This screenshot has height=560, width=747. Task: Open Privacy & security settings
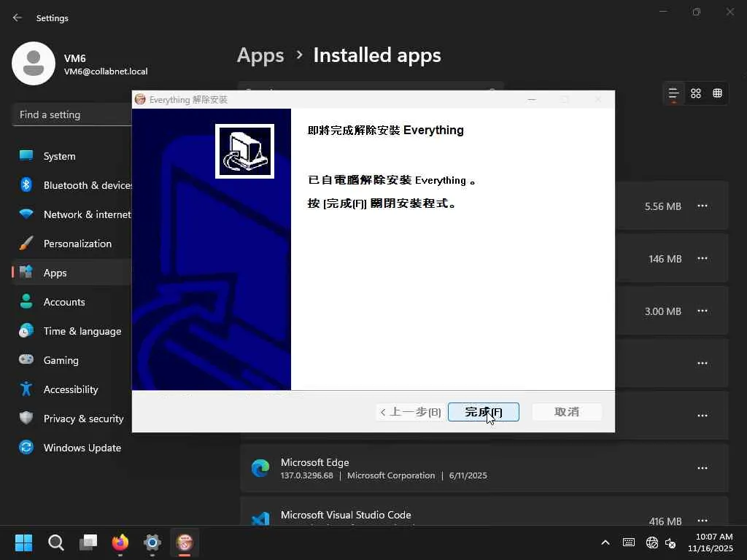click(x=71, y=418)
